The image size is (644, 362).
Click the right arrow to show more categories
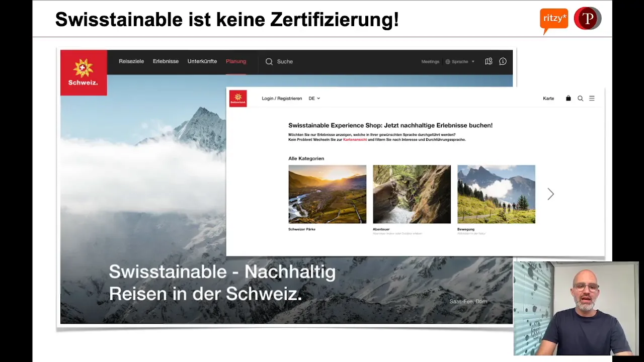coord(550,194)
